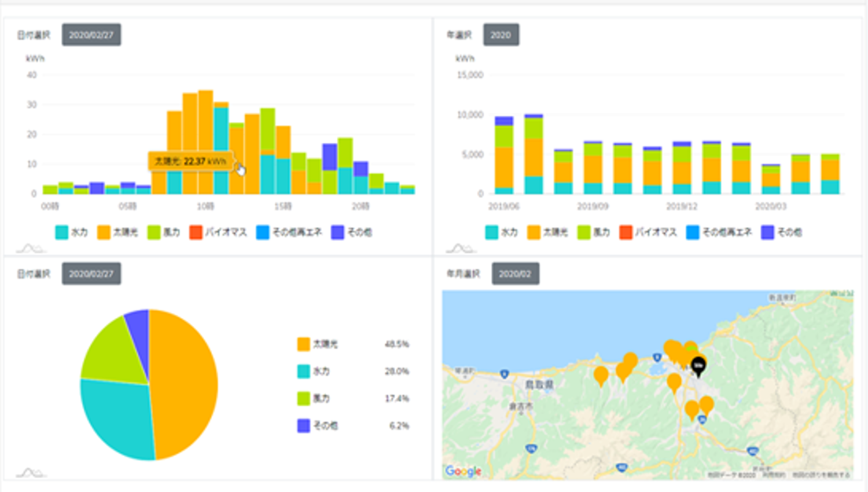Select the orange map pin nearest the 鳥取県 label
The width and height of the screenshot is (868, 492).
(x=601, y=376)
